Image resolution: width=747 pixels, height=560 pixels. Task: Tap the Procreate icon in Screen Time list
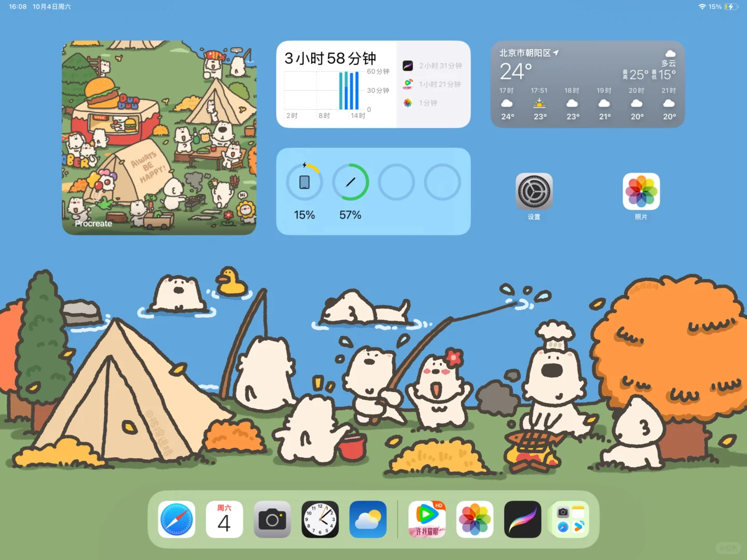coord(408,66)
